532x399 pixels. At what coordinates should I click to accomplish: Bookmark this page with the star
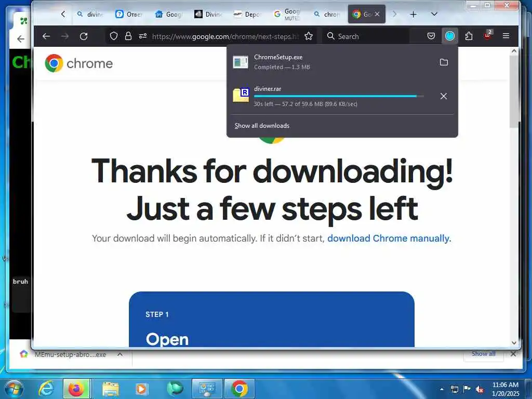309,36
